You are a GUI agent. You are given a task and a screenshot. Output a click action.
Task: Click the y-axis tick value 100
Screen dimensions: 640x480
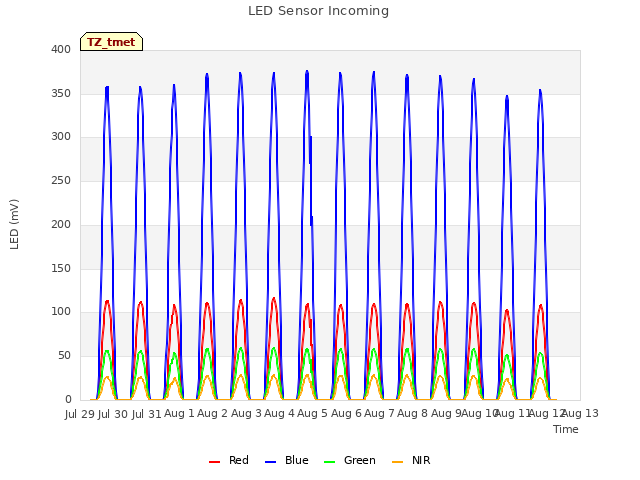tap(61, 312)
